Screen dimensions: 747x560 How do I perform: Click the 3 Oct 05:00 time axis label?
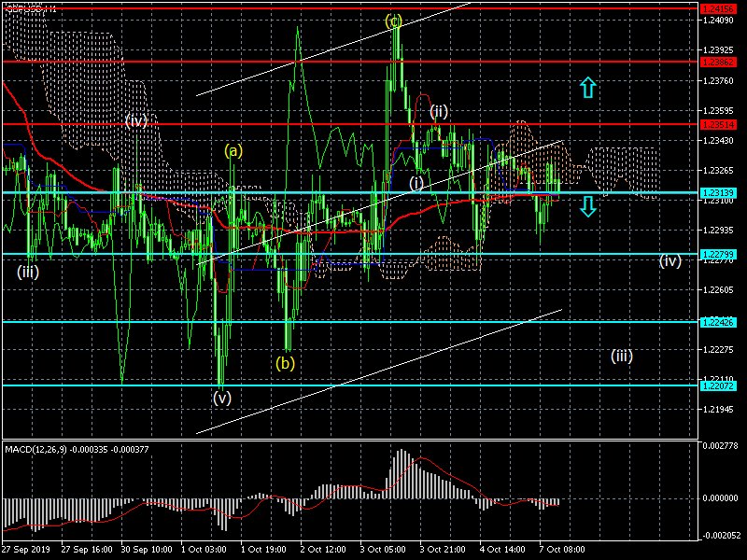click(x=383, y=551)
